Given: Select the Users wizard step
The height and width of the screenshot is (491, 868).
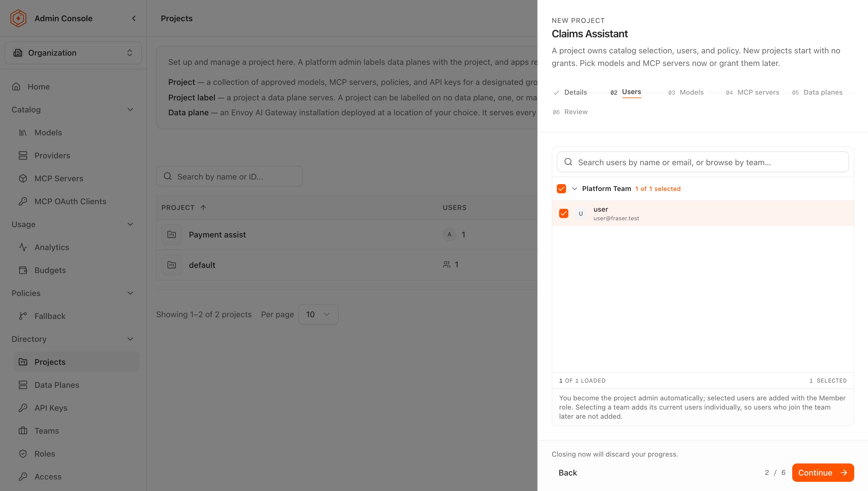Looking at the screenshot, I should pos(626,92).
